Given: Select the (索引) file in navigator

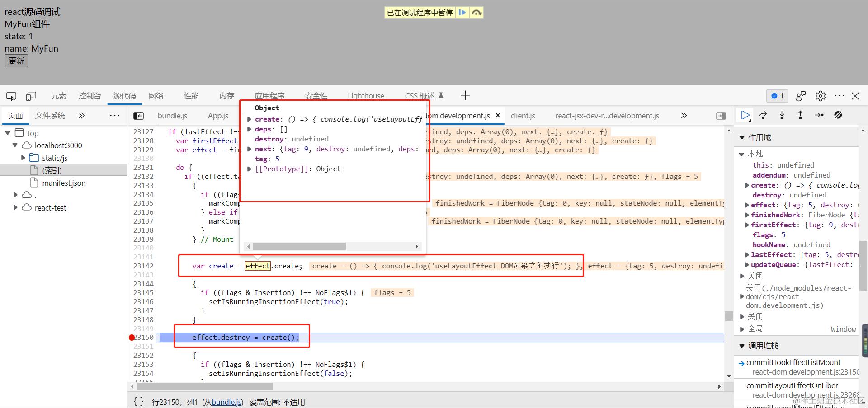Looking at the screenshot, I should pos(52,170).
